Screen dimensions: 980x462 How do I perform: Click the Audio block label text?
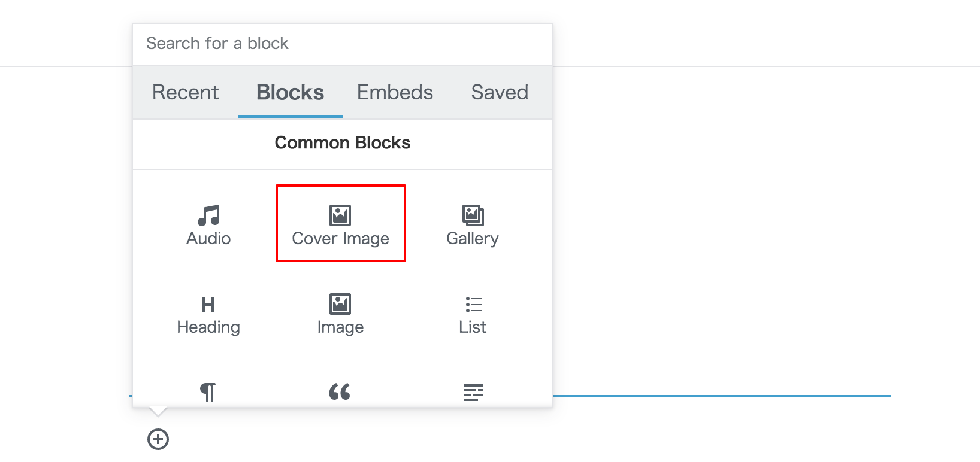[x=208, y=238]
